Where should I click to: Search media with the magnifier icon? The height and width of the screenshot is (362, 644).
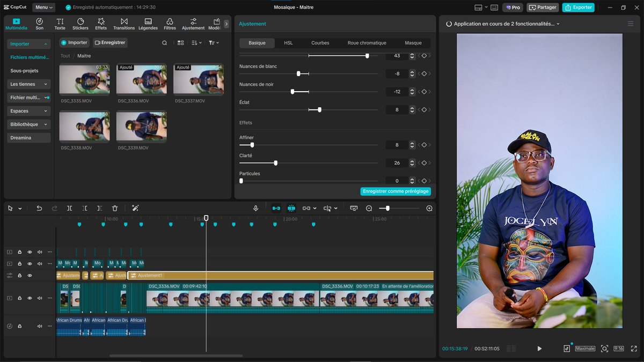coord(165,42)
